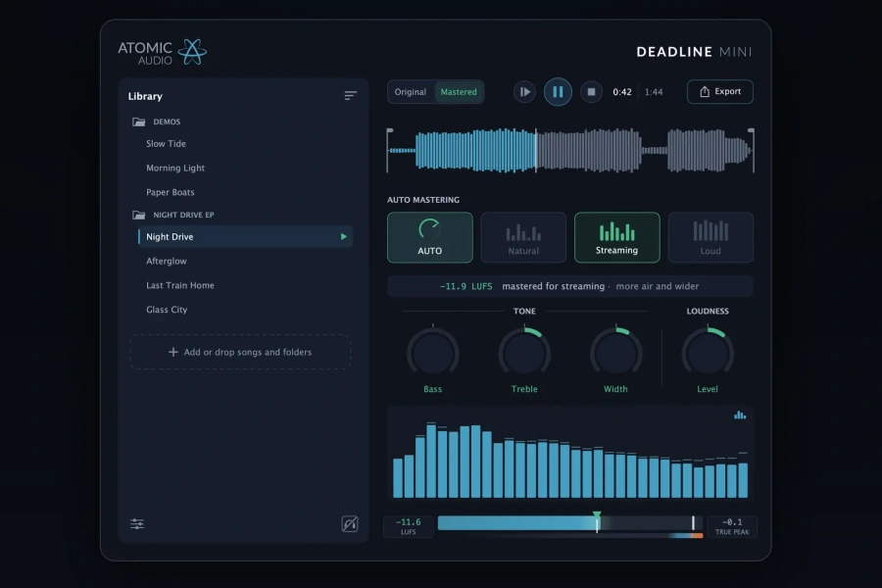This screenshot has height=588, width=882.
Task: Select the Night Drive track row
Action: pos(245,237)
